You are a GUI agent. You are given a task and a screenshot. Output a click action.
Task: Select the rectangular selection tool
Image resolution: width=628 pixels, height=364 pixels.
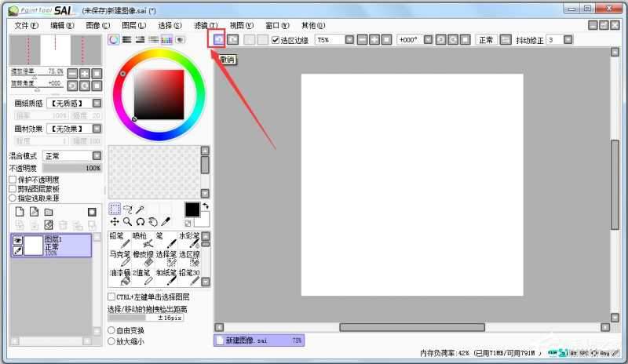[115, 209]
